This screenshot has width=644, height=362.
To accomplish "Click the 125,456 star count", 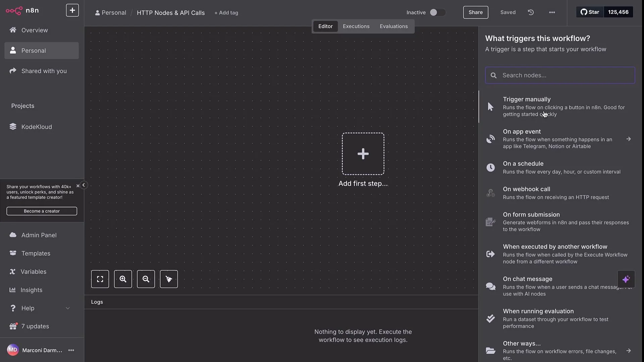I will 618,12.
